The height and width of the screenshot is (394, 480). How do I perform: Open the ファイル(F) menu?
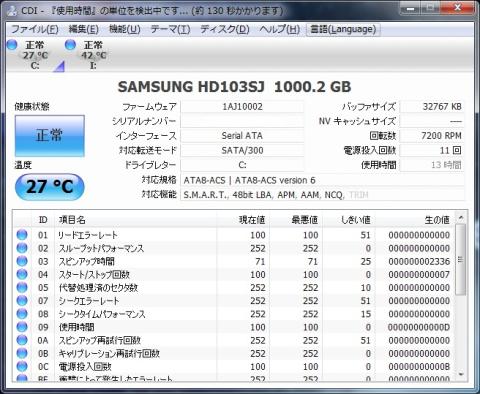(35, 29)
